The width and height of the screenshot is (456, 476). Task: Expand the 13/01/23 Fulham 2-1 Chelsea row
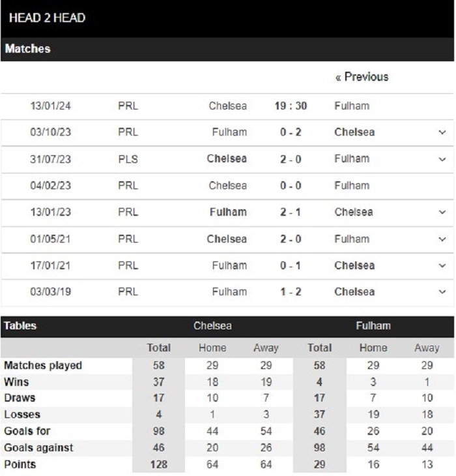click(443, 213)
